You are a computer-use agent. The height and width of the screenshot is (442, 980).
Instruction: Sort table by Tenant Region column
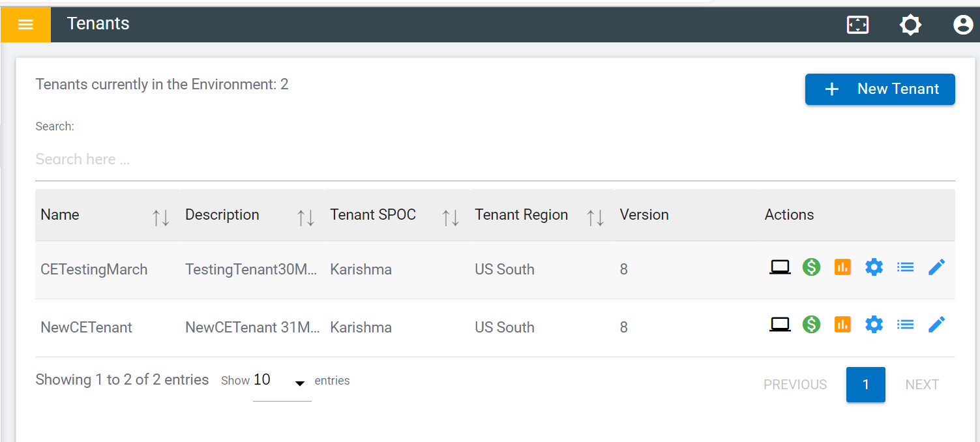595,217
